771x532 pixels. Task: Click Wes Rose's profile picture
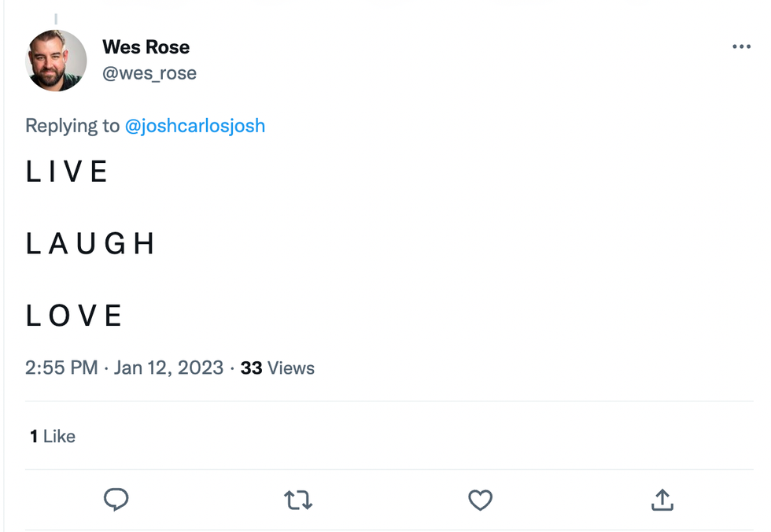click(56, 61)
